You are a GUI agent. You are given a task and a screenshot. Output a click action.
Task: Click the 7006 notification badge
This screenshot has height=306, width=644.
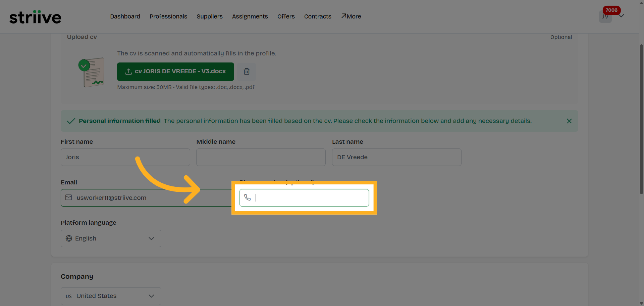click(611, 10)
